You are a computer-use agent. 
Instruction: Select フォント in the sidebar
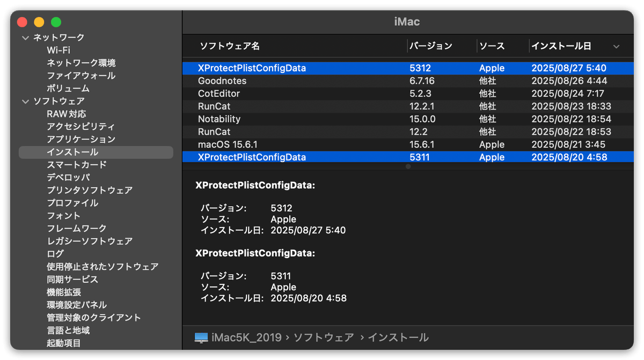pyautogui.click(x=64, y=216)
